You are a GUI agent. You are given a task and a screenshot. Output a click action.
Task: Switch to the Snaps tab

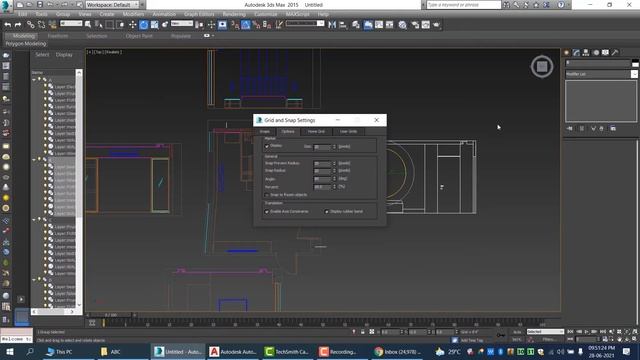(265, 131)
